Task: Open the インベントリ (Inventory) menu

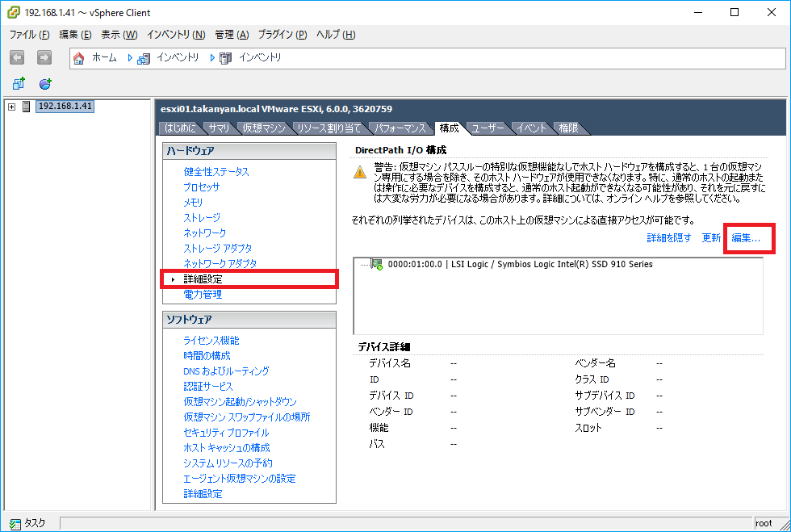Action: tap(176, 35)
